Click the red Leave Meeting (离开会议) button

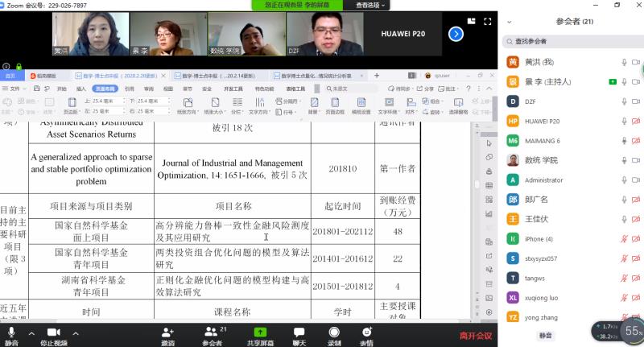click(475, 336)
